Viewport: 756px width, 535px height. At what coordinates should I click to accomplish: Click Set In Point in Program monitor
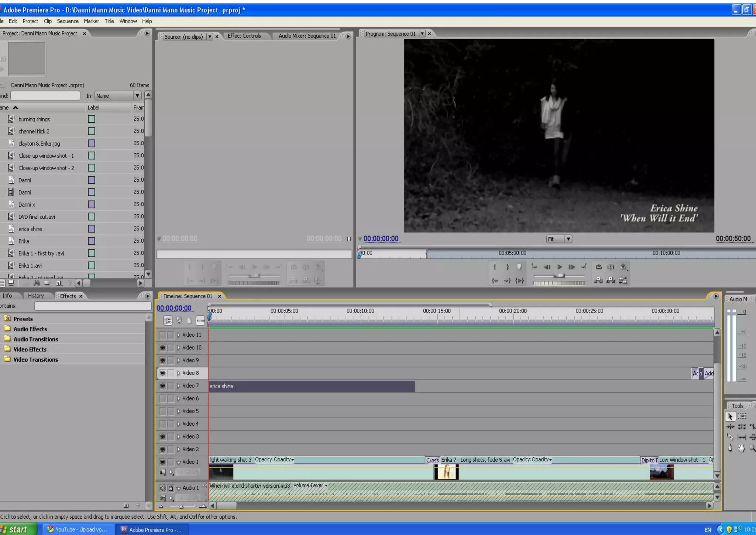coord(495,267)
